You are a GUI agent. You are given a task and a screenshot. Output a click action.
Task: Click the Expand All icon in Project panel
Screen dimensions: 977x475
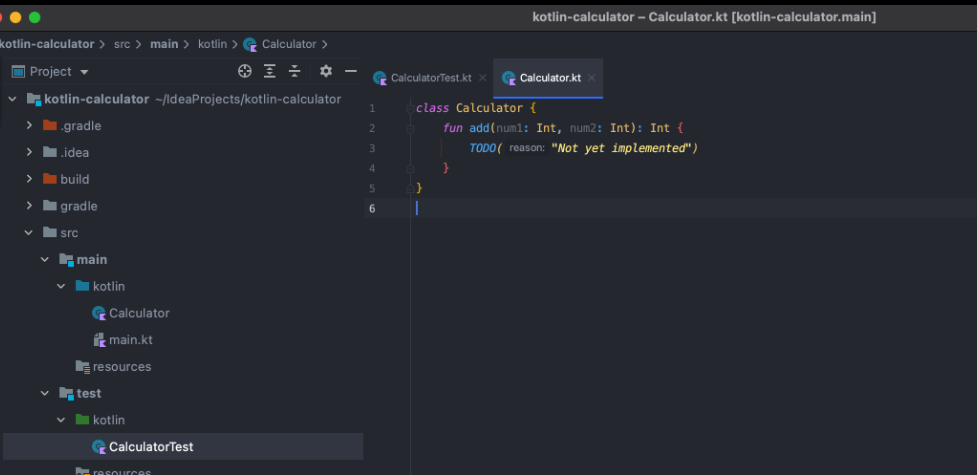point(269,71)
